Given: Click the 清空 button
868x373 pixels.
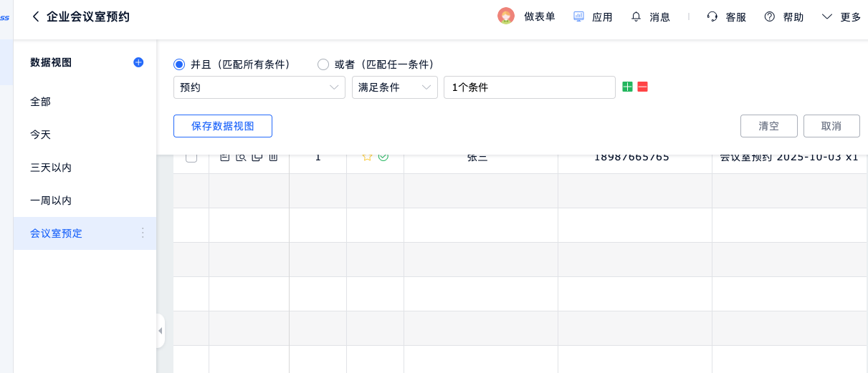Looking at the screenshot, I should [x=768, y=126].
